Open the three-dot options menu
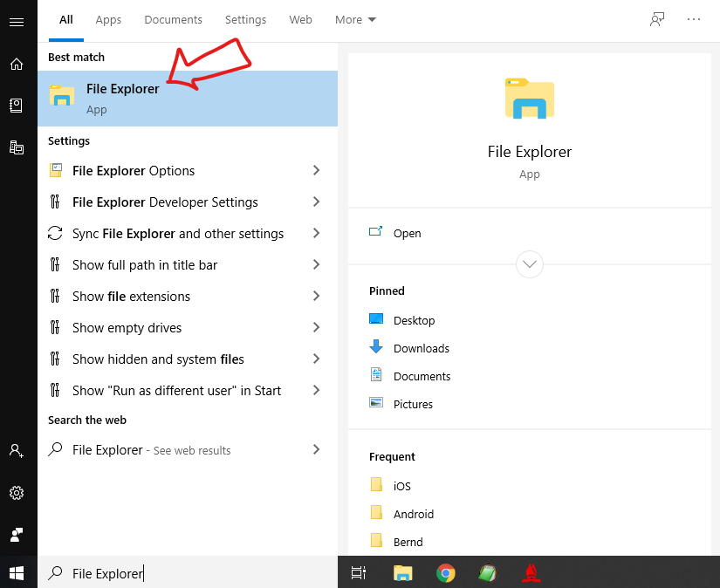The image size is (720, 588). click(694, 19)
